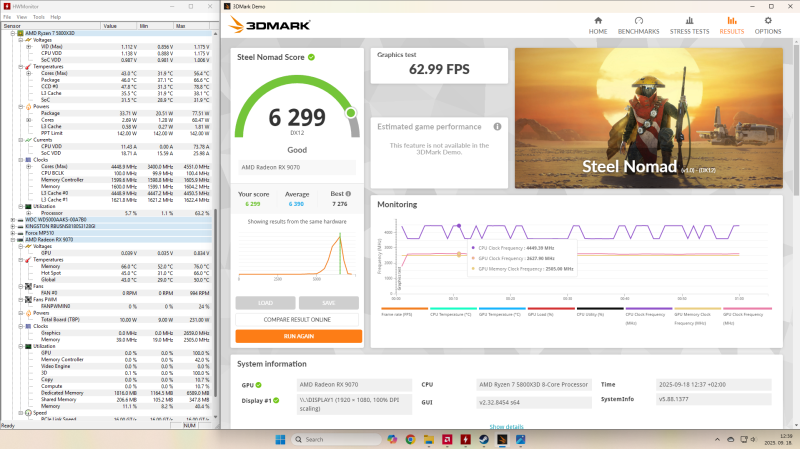800x449 pixels.
Task: Go to 3DMark Home page
Action: click(598, 26)
